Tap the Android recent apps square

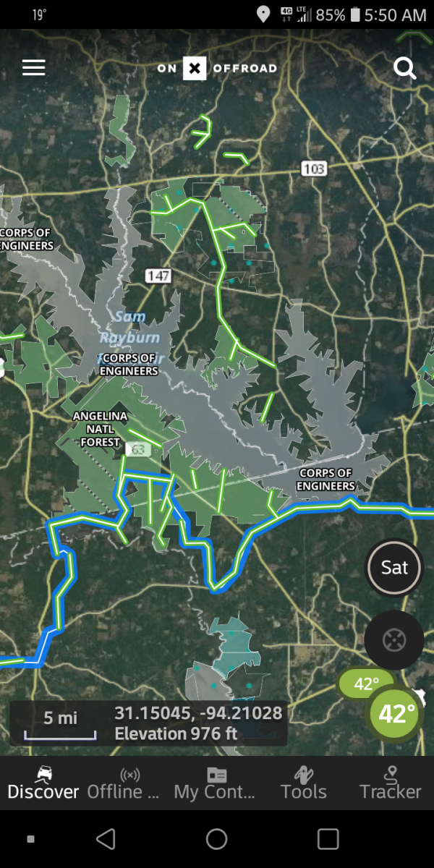328,839
